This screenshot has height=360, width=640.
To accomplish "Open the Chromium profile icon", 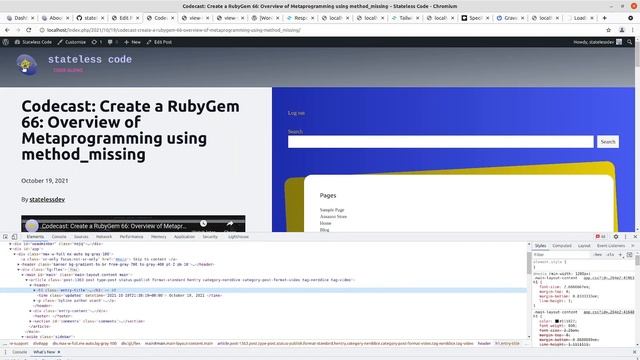I will tap(622, 30).
